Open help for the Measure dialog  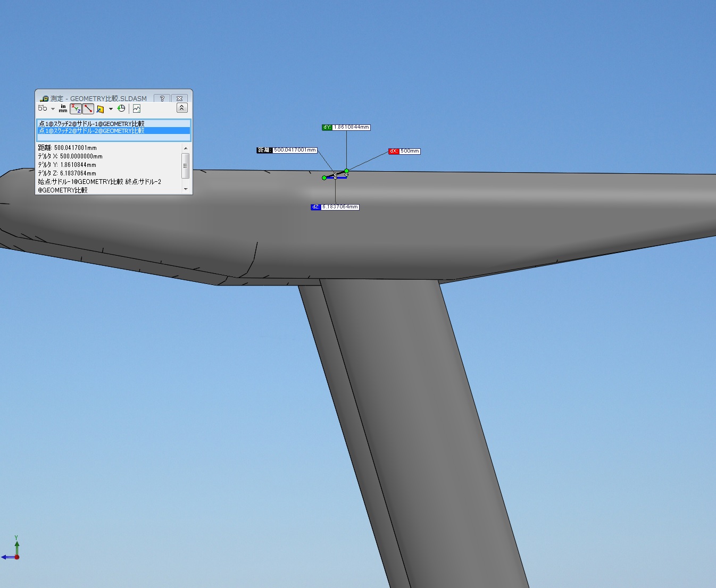click(162, 98)
